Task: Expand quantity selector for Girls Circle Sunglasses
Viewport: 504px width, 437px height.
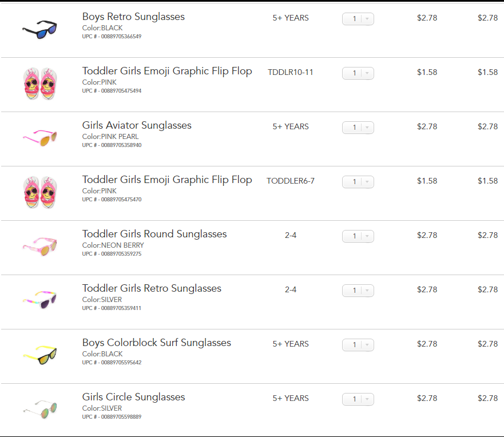Action: coord(358,399)
